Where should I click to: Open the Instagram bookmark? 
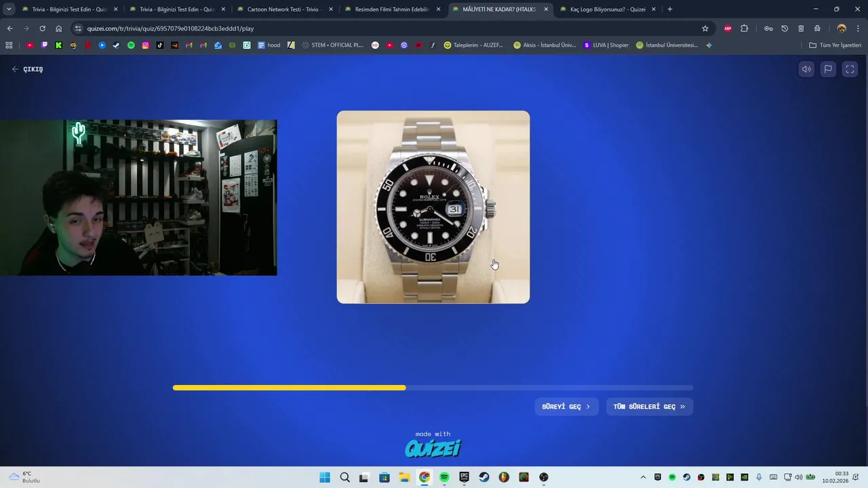point(145,45)
